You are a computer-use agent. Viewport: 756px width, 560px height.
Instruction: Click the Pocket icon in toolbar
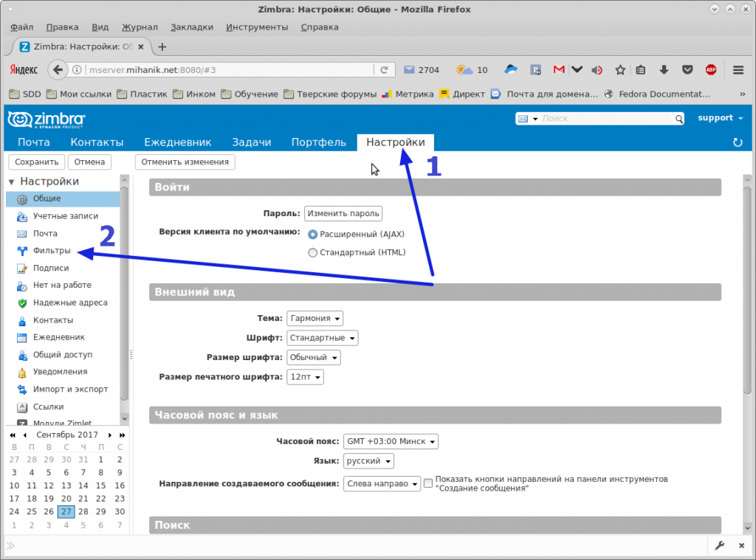coord(687,70)
